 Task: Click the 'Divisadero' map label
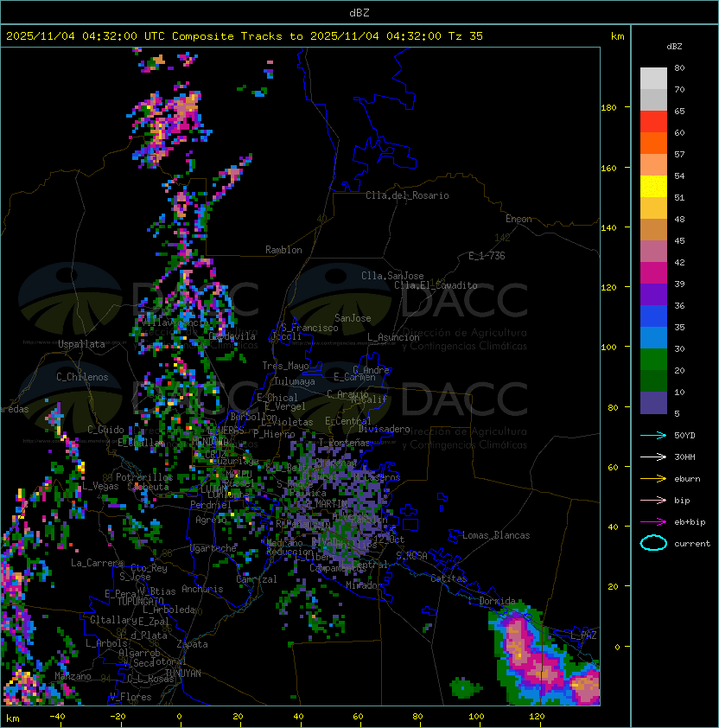(x=385, y=429)
